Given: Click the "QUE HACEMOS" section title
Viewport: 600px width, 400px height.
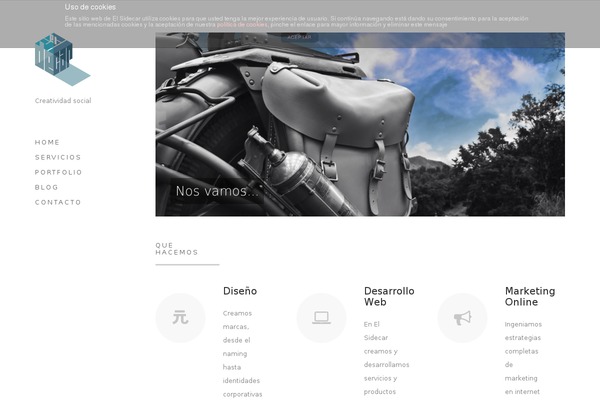Looking at the screenshot, I should tap(177, 249).
